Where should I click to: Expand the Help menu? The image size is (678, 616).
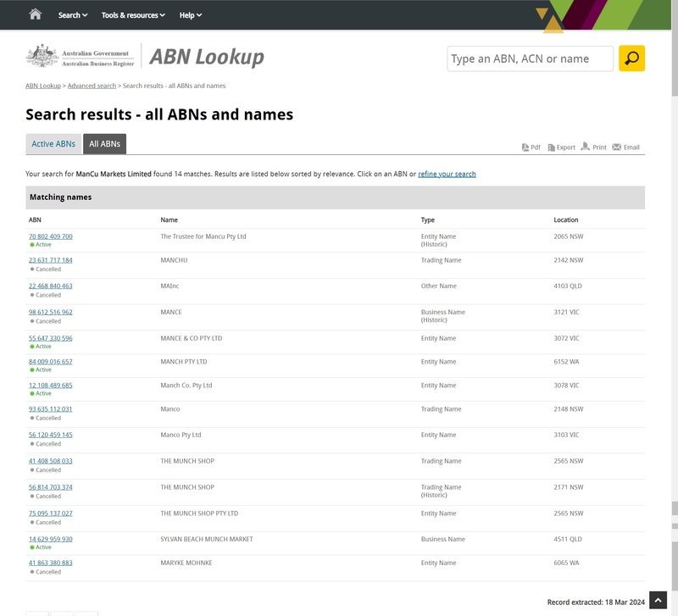click(191, 14)
